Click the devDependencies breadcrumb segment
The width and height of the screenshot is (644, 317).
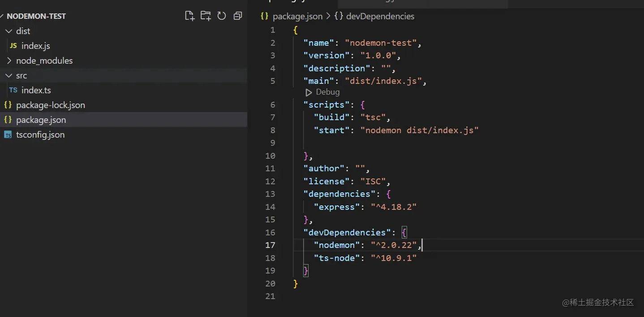tap(380, 16)
